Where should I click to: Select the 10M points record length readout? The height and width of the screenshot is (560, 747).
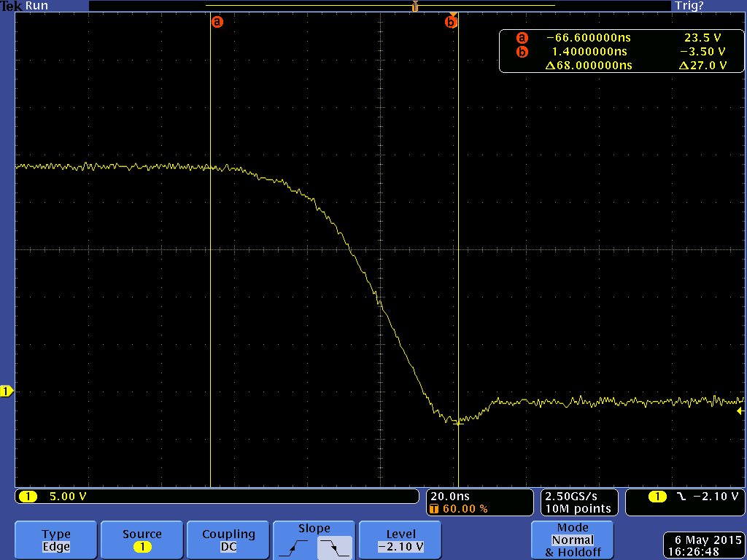pyautogui.click(x=578, y=508)
